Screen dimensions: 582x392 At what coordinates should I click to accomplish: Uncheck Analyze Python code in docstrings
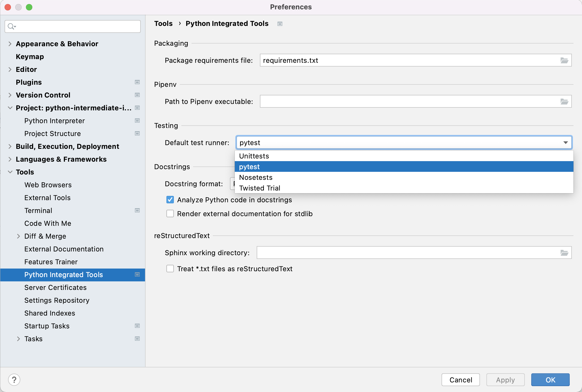pyautogui.click(x=170, y=200)
